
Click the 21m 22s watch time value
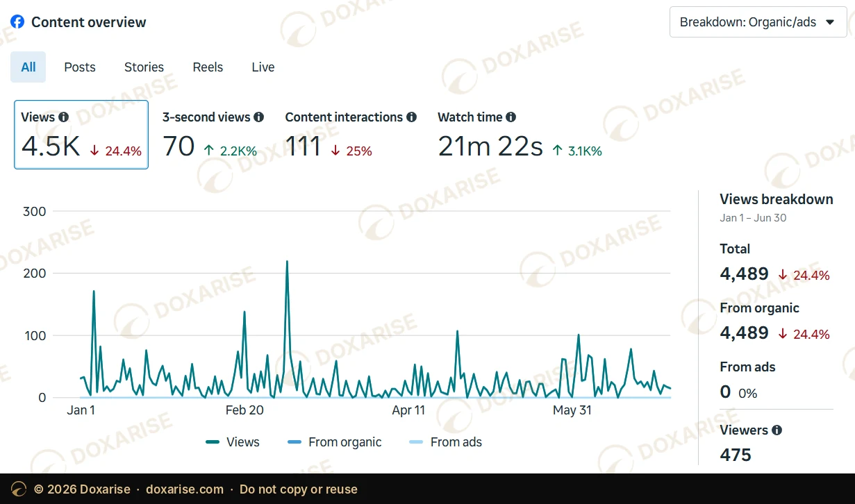(490, 146)
